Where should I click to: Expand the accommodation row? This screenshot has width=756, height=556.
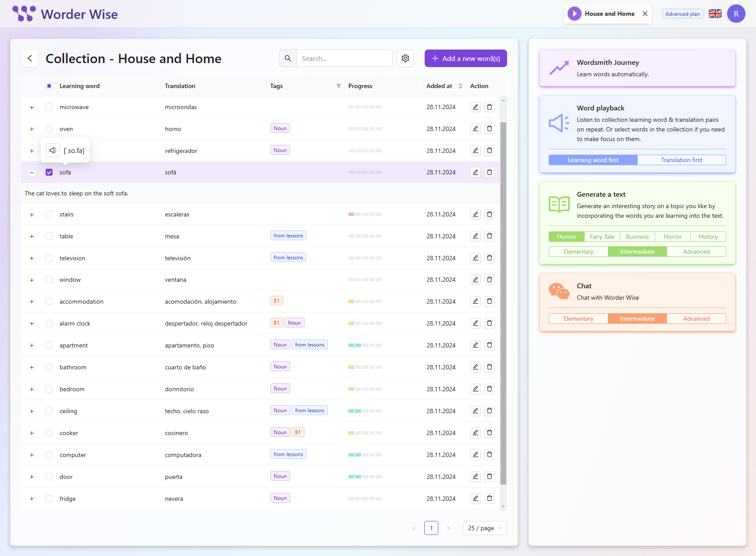(x=32, y=302)
